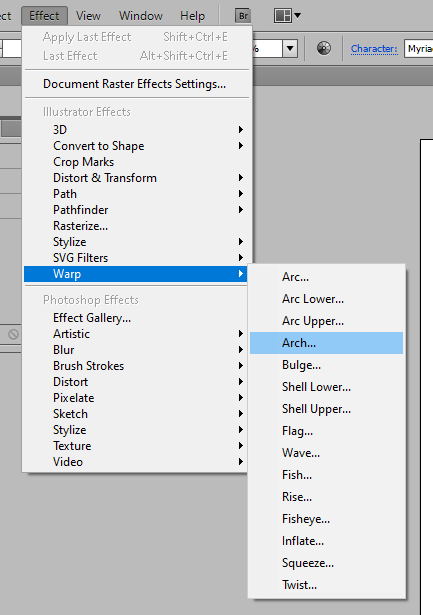The width and height of the screenshot is (433, 615).
Task: Open the View menu
Action: [x=88, y=16]
